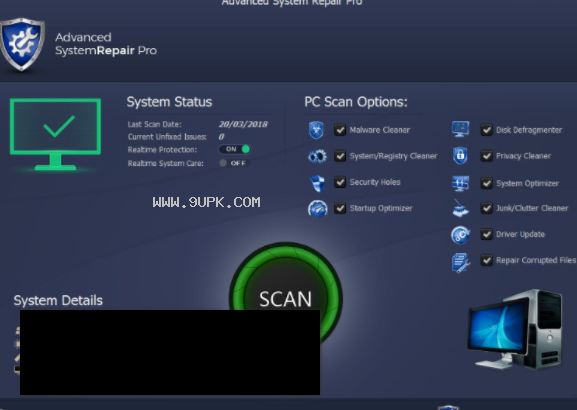Screen dimensions: 577x410
Task: Toggle the System Optimizer checkbox
Action: point(486,183)
